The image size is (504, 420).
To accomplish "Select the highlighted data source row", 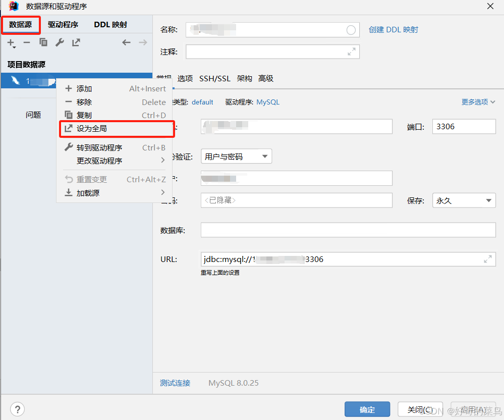I will tap(77, 80).
